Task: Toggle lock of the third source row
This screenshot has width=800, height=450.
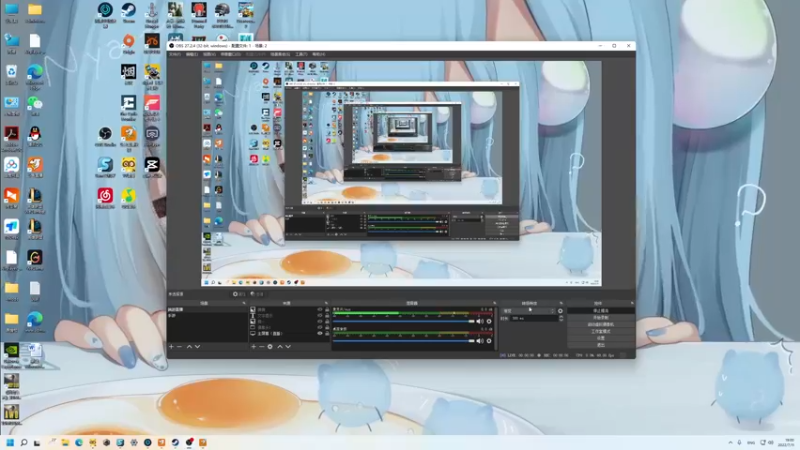Action: click(327, 321)
